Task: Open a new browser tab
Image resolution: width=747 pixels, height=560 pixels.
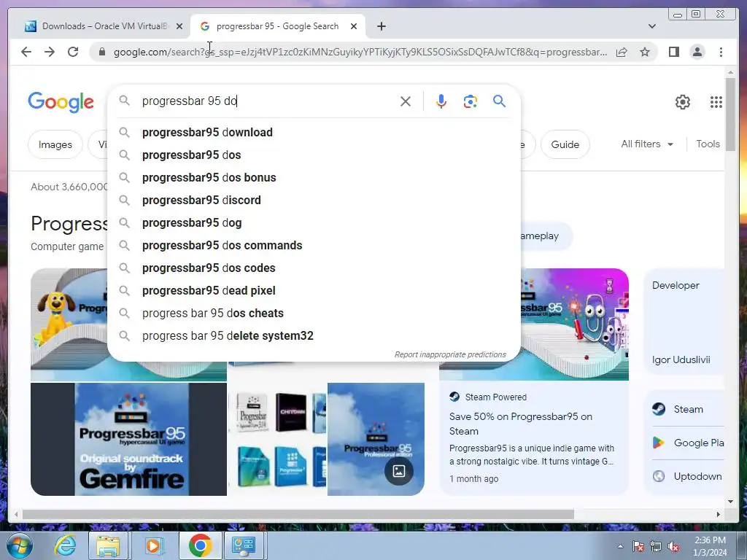Action: tap(382, 26)
